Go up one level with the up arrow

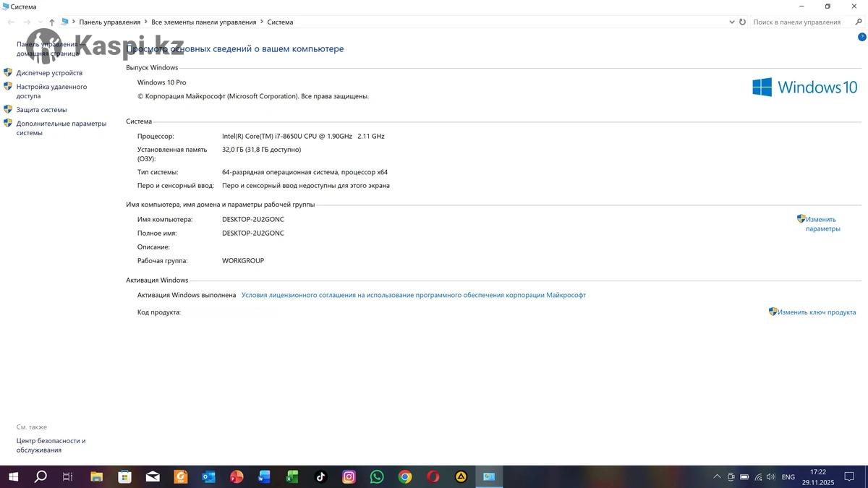coord(52,22)
